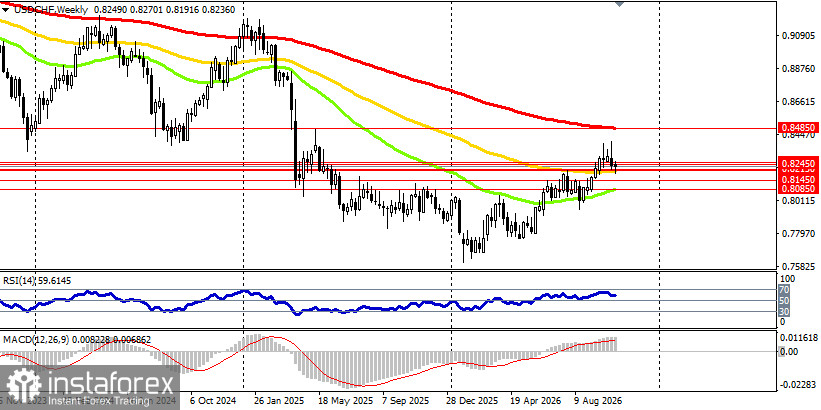Click the 28 Dec 2025 date label
This screenshot has height=410, width=821.
coord(473,401)
